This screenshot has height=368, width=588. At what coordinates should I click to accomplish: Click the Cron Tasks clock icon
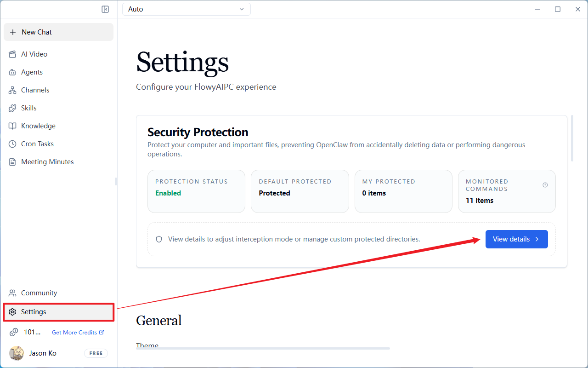12,144
